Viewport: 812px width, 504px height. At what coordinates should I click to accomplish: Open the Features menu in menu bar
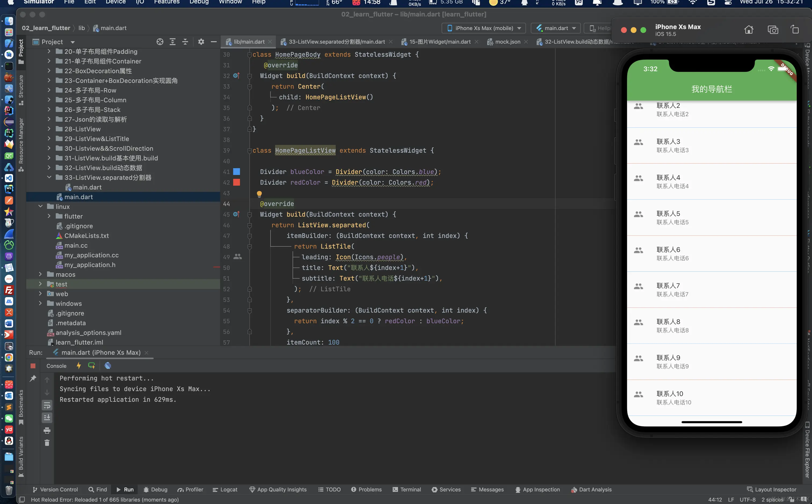pos(167,2)
